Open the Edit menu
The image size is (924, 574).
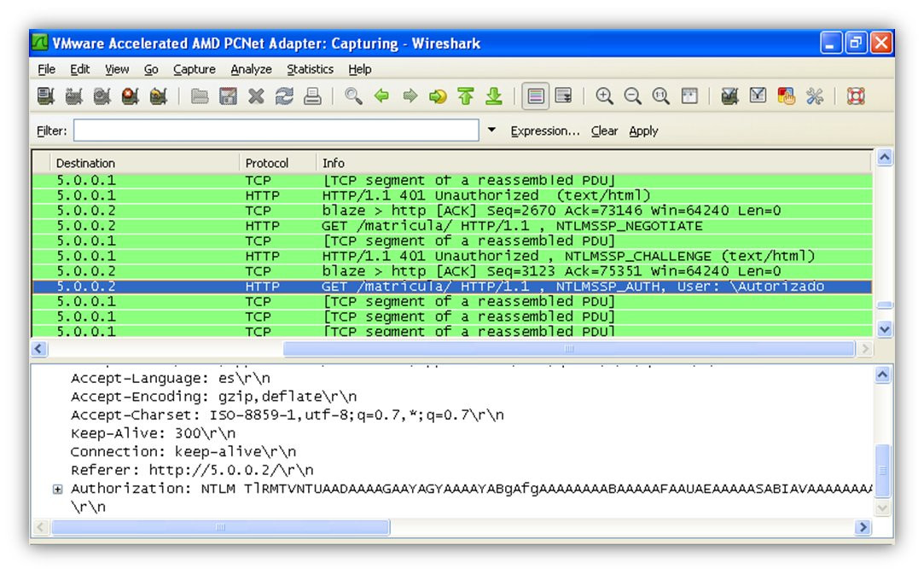[x=79, y=70]
